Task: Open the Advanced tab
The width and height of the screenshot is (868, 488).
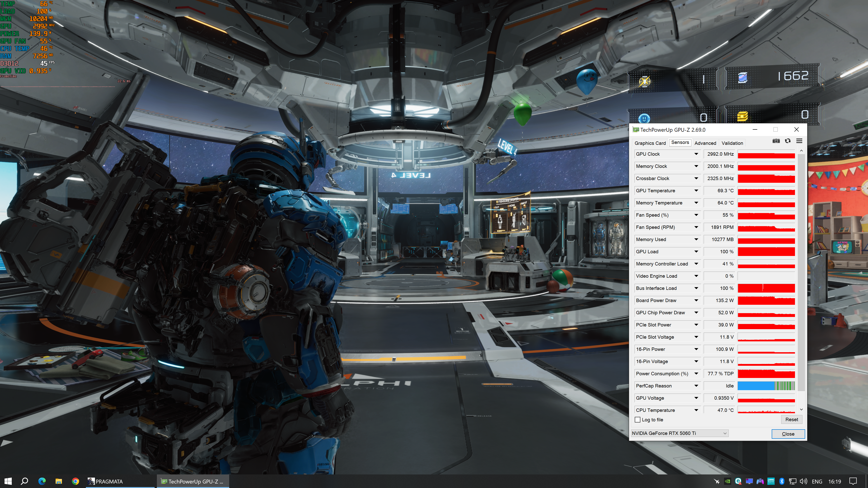Action: click(705, 143)
